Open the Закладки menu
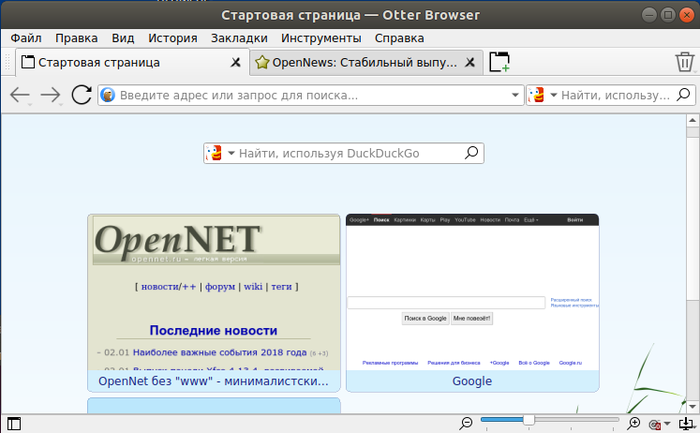Viewport: 700px width, 433px height. [239, 38]
